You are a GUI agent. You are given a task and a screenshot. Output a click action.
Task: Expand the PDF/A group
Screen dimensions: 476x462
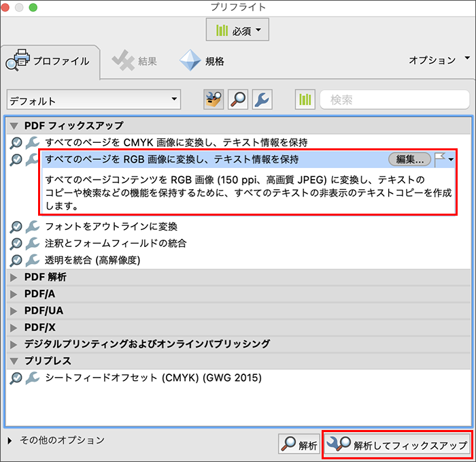click(14, 294)
